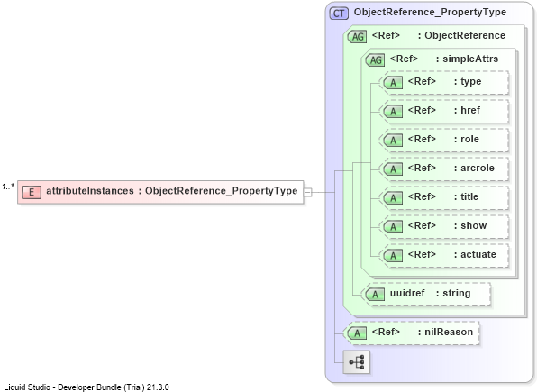The width and height of the screenshot is (537, 392).
Task: Click the A icon beside nilReason attribute
Action: click(x=357, y=333)
